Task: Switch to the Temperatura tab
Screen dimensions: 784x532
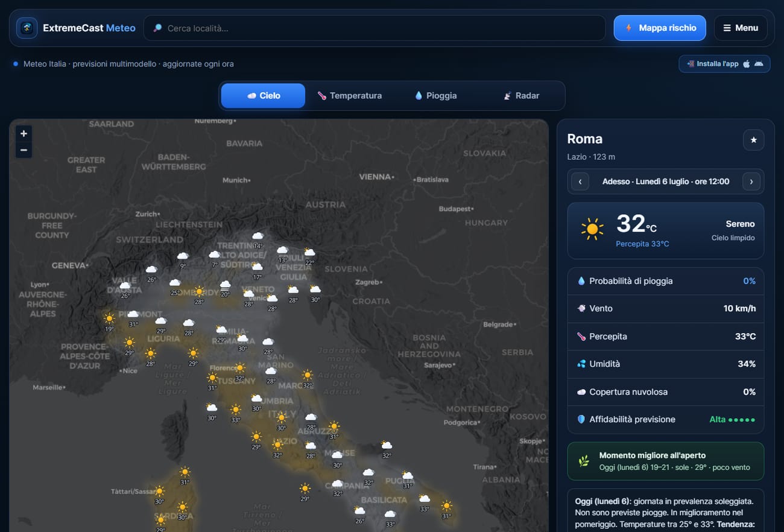Action: click(x=349, y=95)
